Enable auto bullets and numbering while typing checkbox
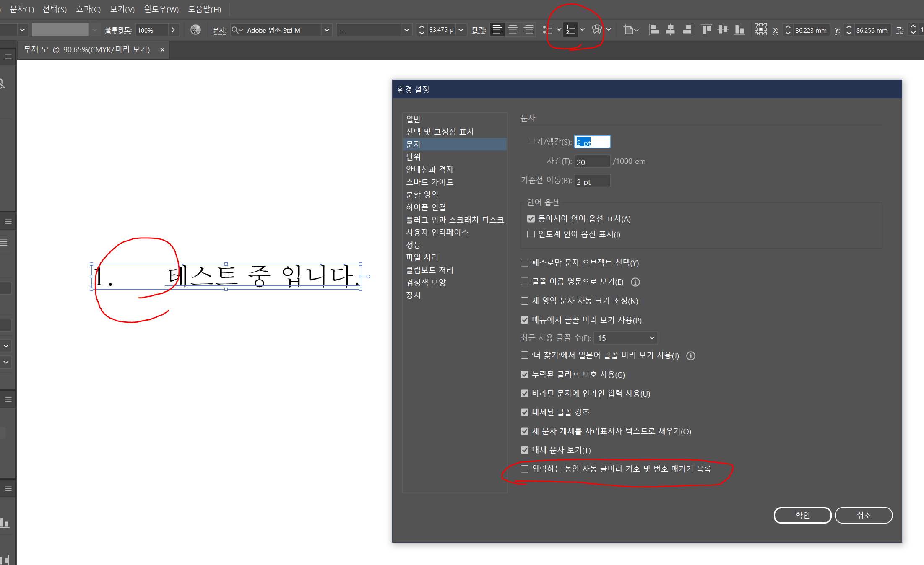Viewport: 924px width, 565px height. 525,469
